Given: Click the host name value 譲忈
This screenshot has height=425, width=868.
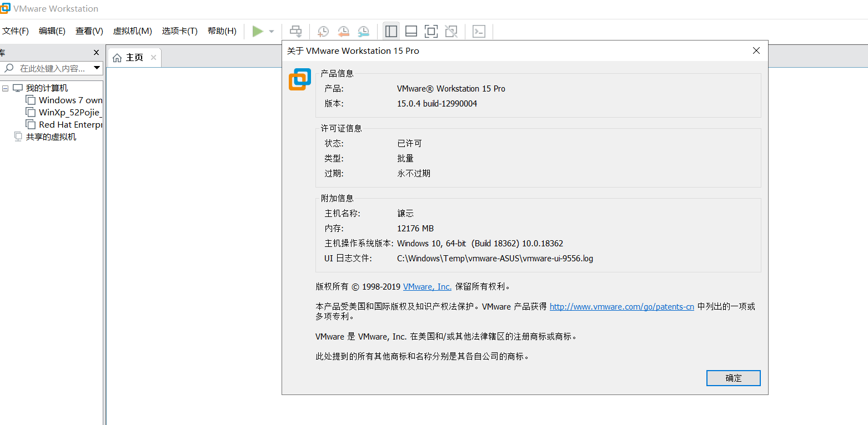Looking at the screenshot, I should (405, 214).
